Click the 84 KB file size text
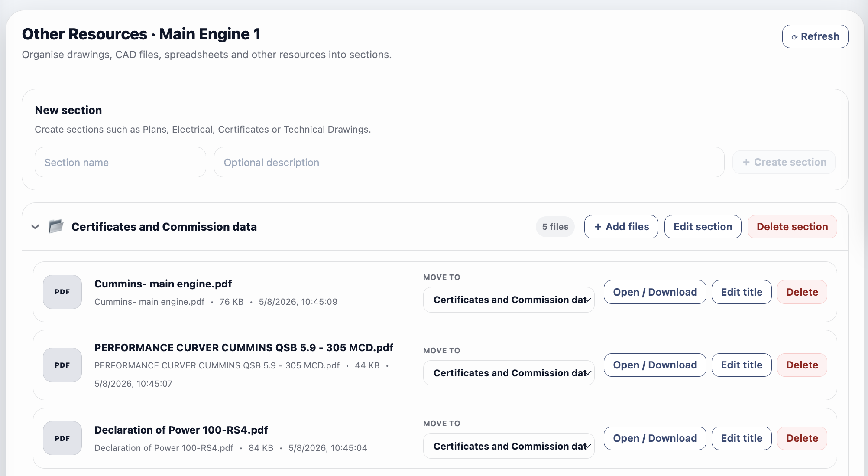 pyautogui.click(x=261, y=448)
